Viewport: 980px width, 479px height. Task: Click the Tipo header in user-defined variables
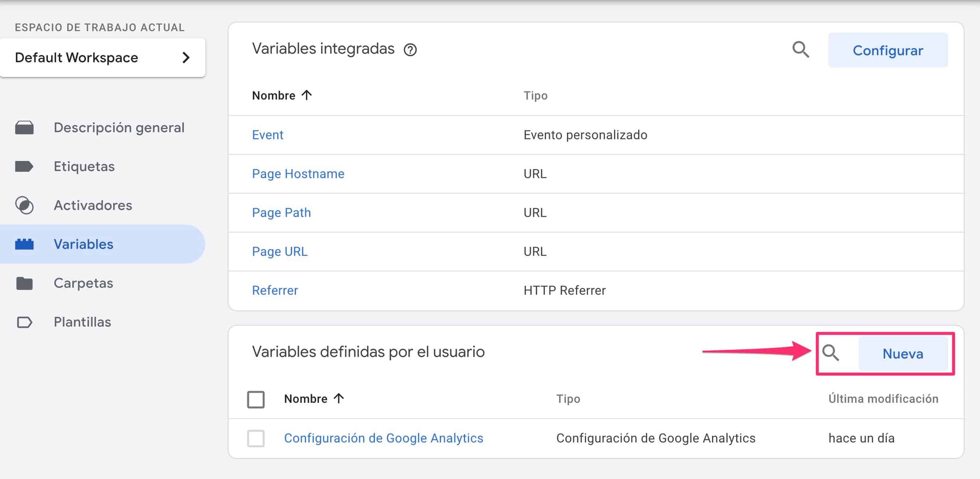[x=568, y=399]
